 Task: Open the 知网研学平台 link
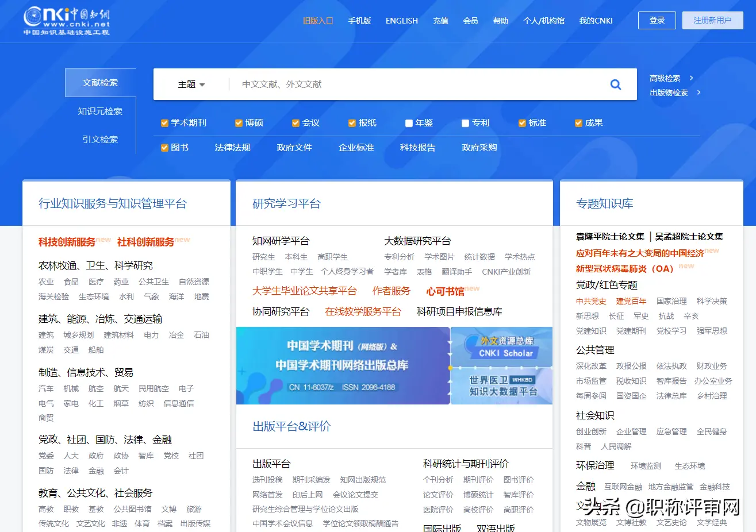click(x=281, y=241)
